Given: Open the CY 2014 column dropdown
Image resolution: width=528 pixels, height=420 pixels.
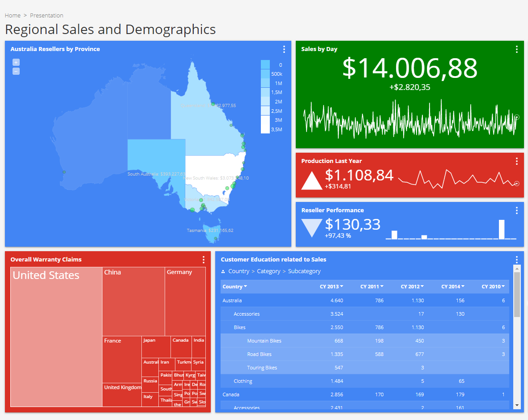Looking at the screenshot, I should click(x=463, y=287).
